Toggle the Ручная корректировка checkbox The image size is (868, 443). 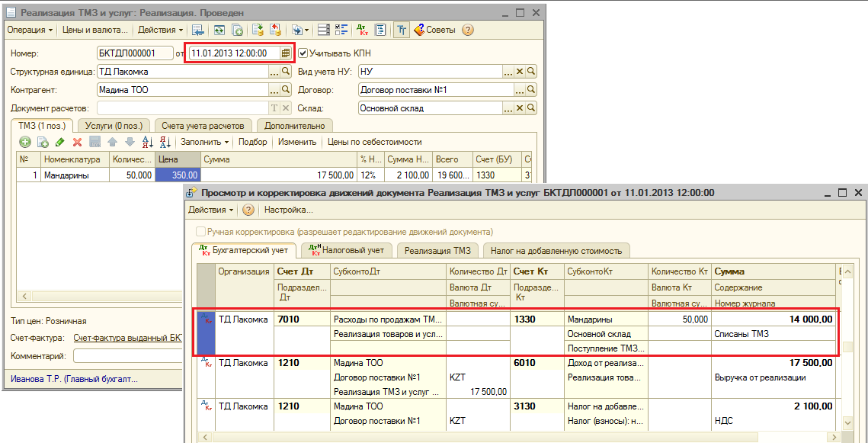coord(201,231)
